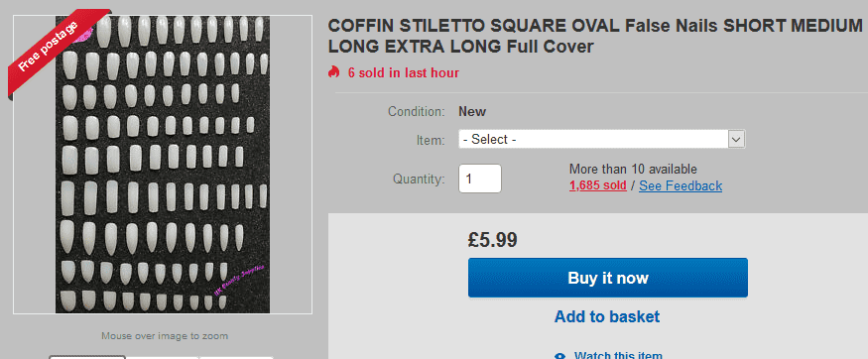Expand the '- Select -' item combo box
868x359 pixels.
(602, 140)
